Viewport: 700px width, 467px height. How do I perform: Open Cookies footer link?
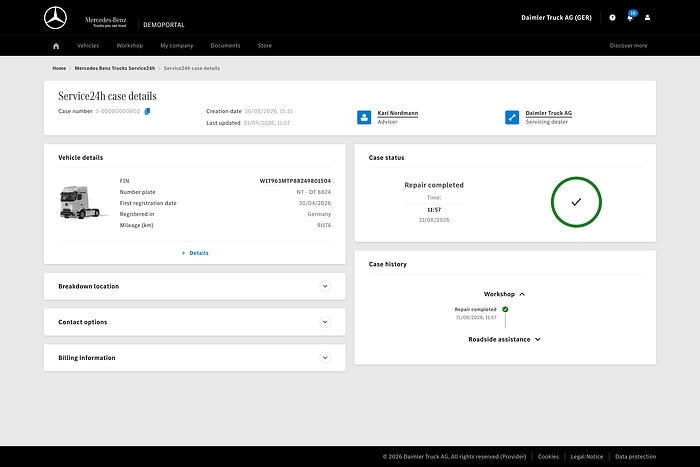tap(548, 456)
